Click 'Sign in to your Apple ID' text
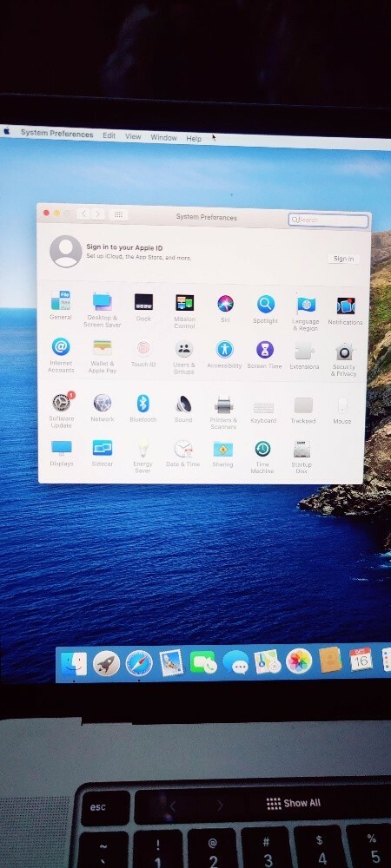Screen dimensions: 391x868 point(124,247)
